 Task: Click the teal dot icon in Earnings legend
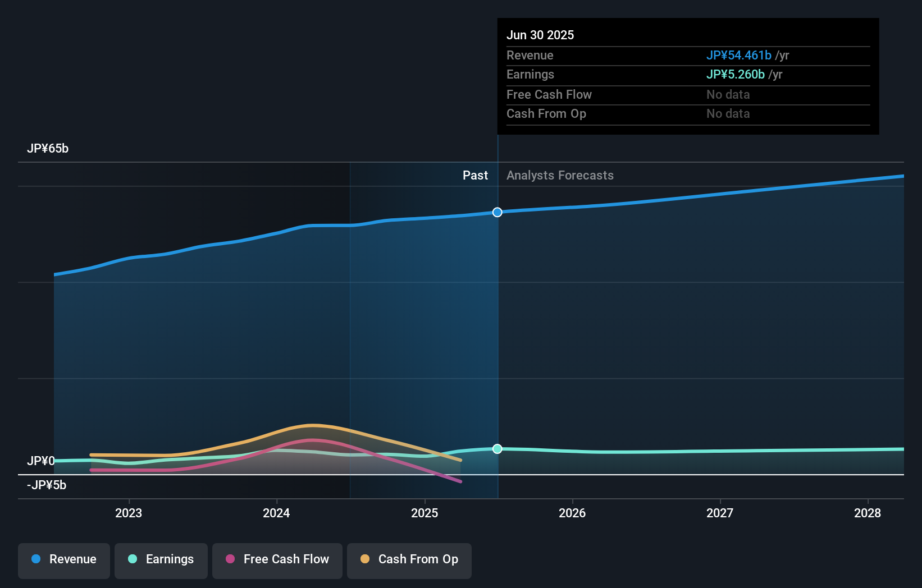coord(131,559)
